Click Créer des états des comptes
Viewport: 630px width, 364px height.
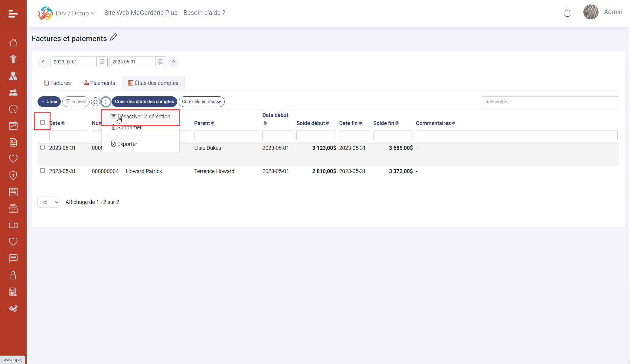tap(144, 101)
